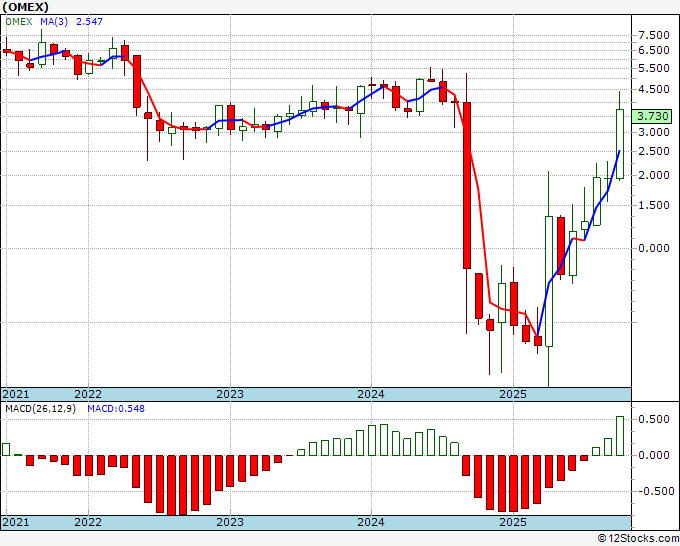Click the 2.500 price axis label
The image size is (680, 546).
pos(654,151)
